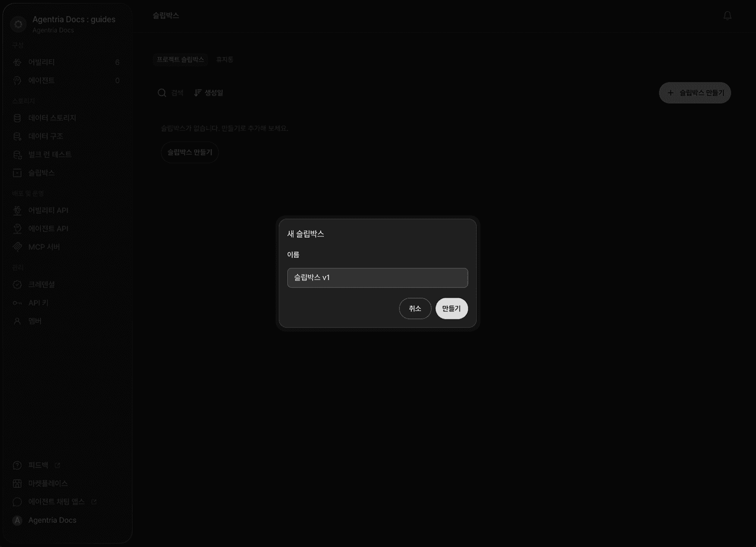The image size is (756, 547).
Task: Open 벌크 런 테스트 in the sidebar
Action: [67, 155]
